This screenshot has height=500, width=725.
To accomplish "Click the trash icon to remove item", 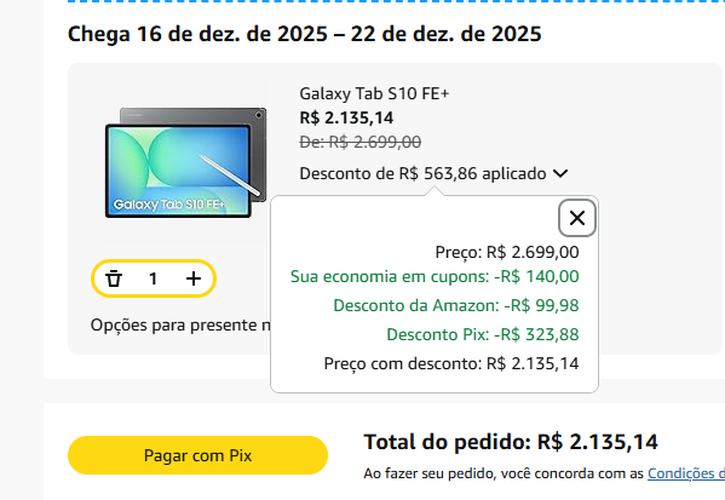I will [114, 279].
